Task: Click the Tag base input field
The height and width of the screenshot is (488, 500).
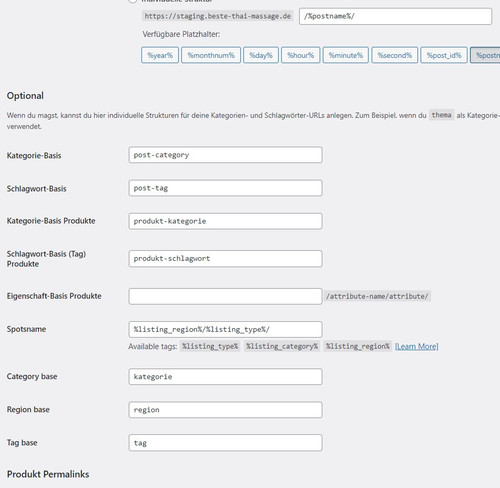Action: point(225,443)
